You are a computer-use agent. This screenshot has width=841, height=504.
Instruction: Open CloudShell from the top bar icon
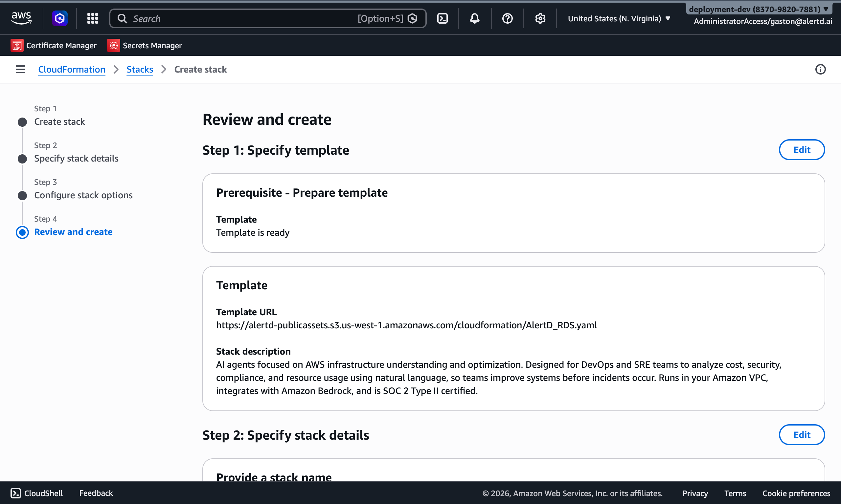(442, 18)
